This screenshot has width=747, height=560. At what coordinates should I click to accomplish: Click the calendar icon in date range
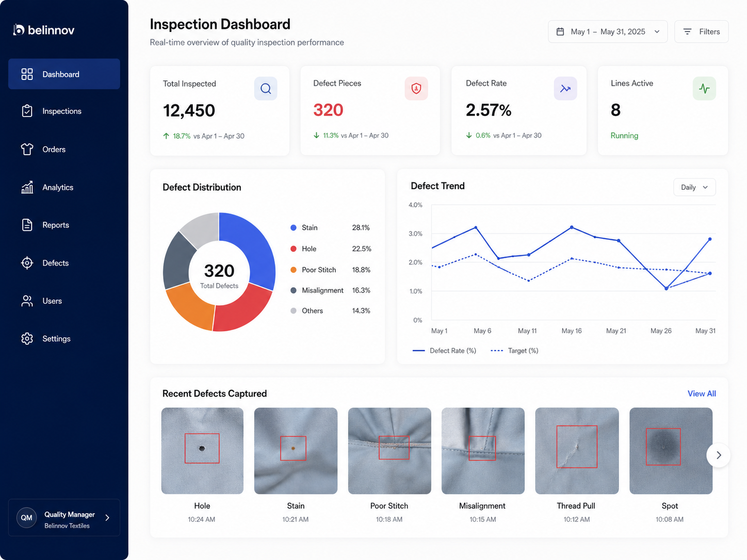(560, 32)
